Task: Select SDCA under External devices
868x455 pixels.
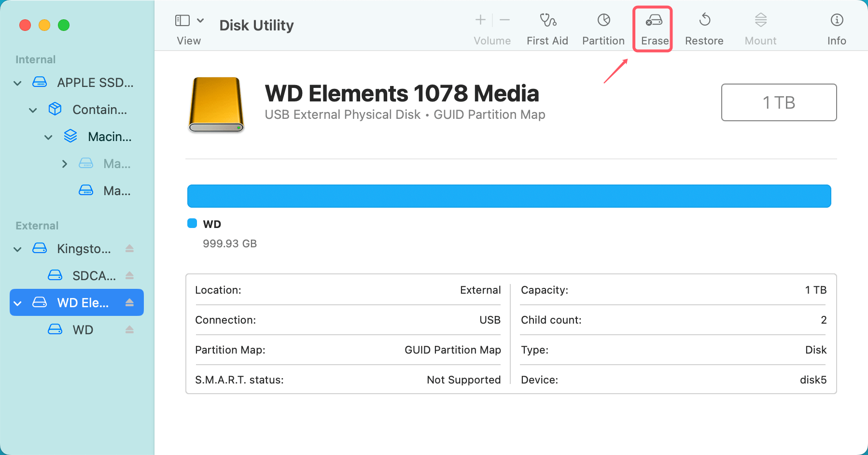Action: (x=94, y=275)
